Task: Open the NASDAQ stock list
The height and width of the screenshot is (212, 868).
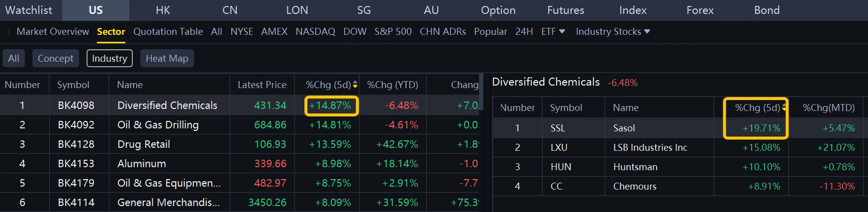Action: pyautogui.click(x=315, y=31)
